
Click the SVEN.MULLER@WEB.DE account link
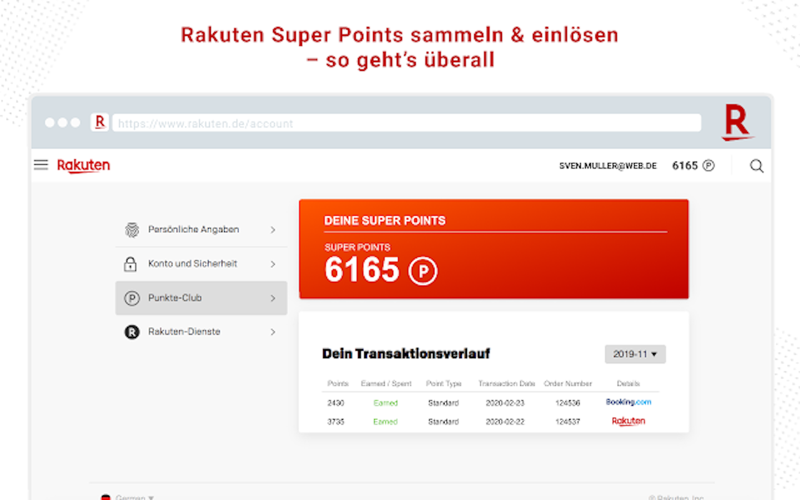click(608, 166)
